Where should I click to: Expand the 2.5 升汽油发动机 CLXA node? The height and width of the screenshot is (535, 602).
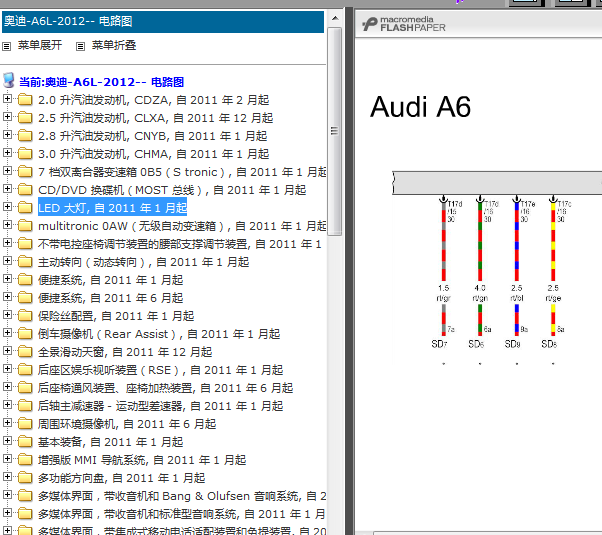click(x=7, y=117)
